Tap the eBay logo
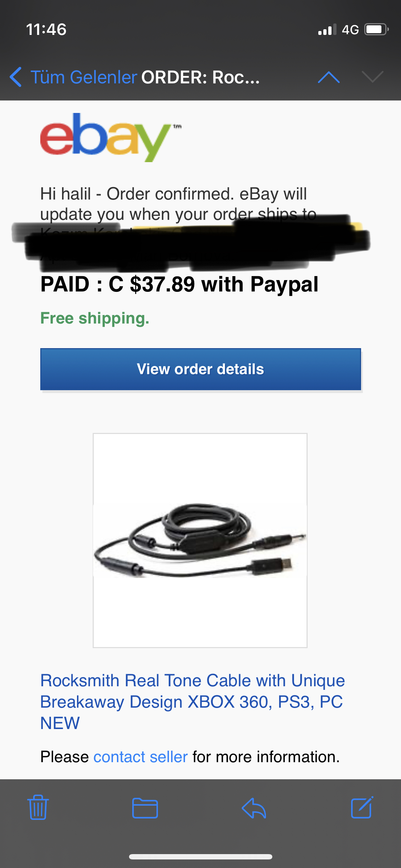This screenshot has width=401, height=868. (x=111, y=137)
